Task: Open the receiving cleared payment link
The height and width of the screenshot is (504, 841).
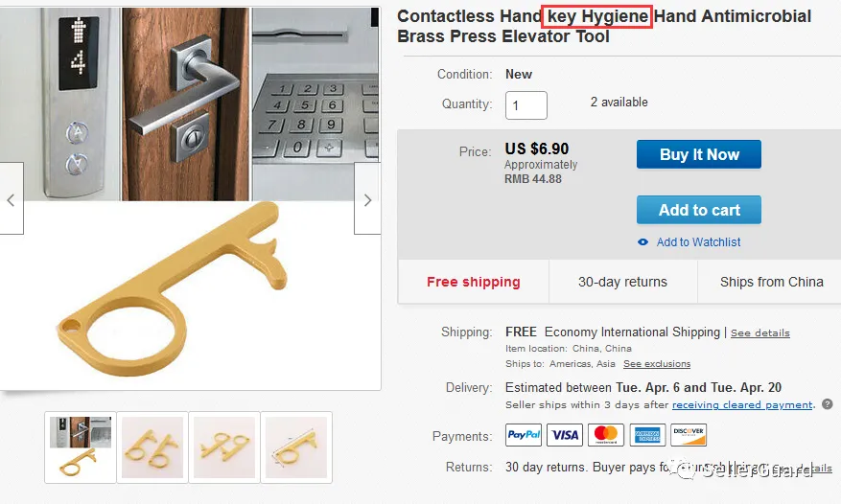Action: coord(742,404)
